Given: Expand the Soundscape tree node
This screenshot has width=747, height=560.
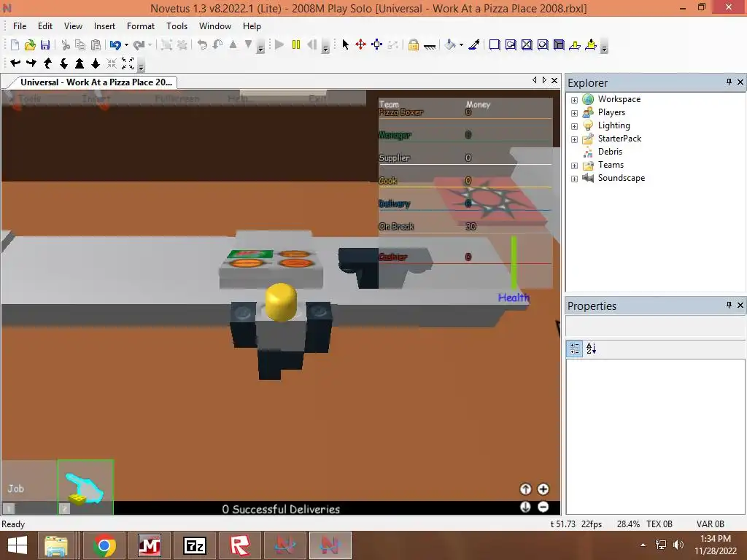Looking at the screenshot, I should click(574, 179).
